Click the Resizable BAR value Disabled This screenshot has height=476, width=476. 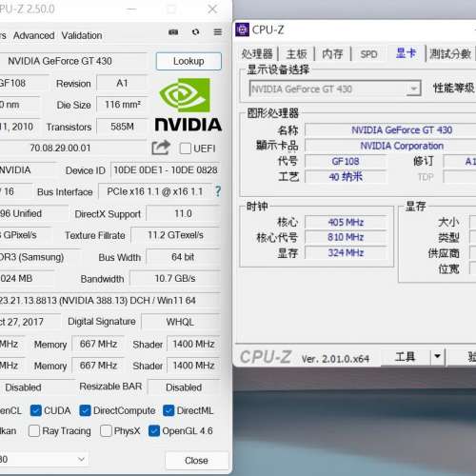tap(184, 387)
